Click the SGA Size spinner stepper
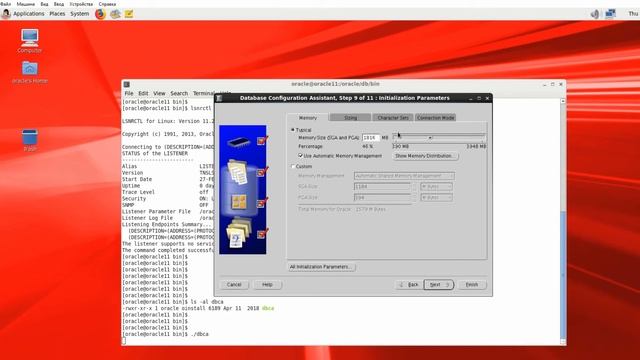This screenshot has height=360, width=640. (414, 187)
